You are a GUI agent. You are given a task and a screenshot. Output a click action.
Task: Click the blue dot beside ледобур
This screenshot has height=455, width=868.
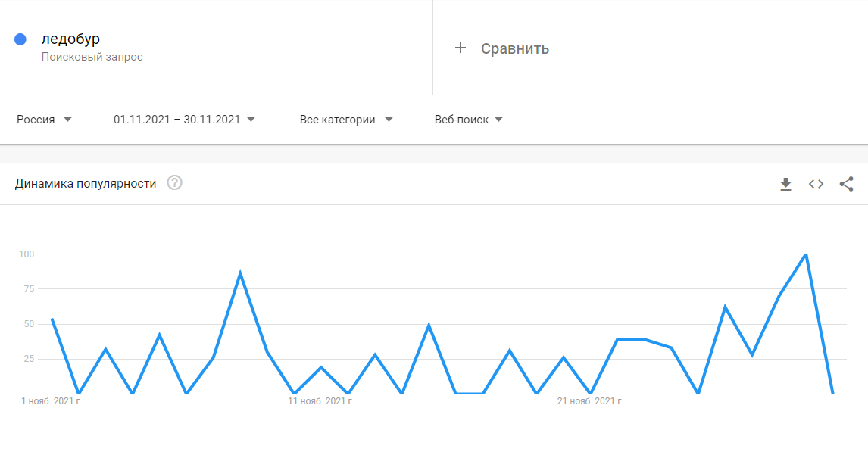pos(20,39)
